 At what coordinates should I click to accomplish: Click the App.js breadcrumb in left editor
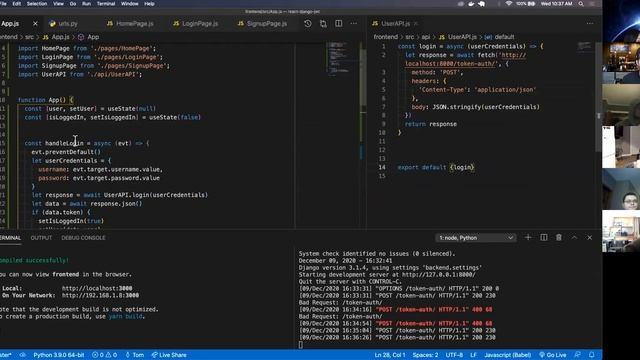tap(56, 37)
